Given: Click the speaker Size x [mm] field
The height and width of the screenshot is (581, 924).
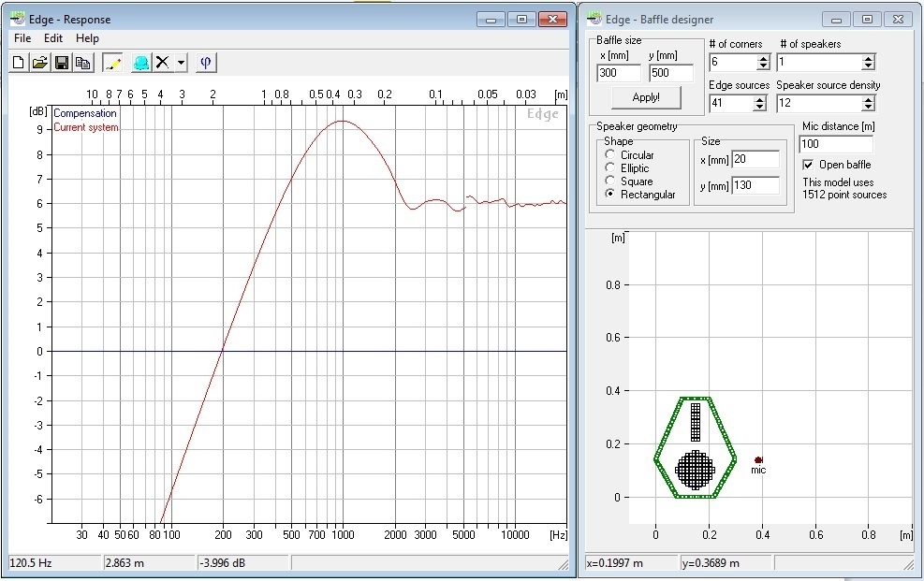Looking at the screenshot, I should (755, 159).
